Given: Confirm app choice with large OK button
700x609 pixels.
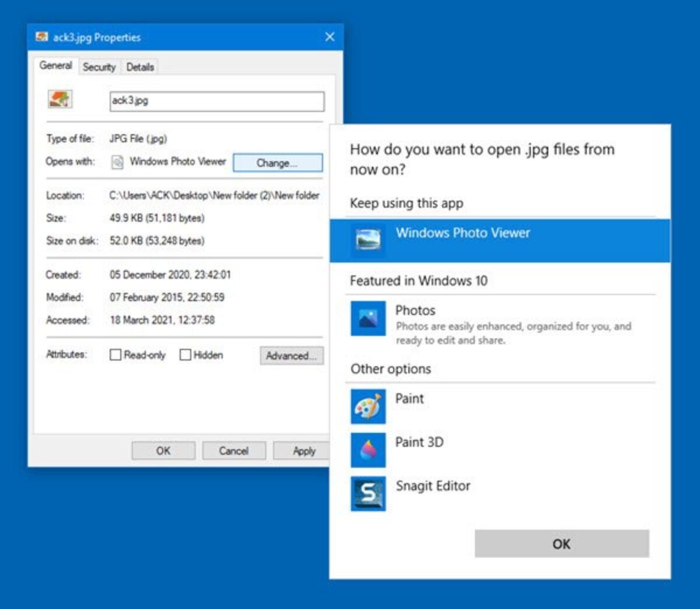Looking at the screenshot, I should [x=561, y=544].
